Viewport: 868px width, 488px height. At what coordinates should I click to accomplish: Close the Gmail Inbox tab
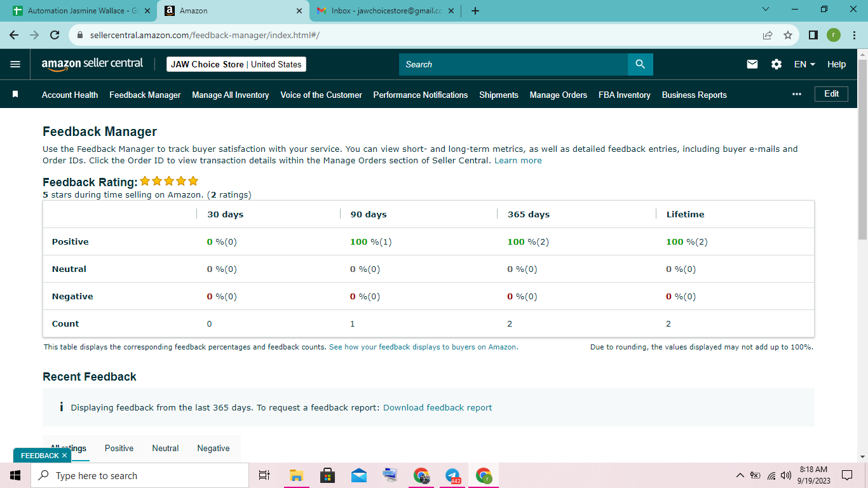pyautogui.click(x=451, y=11)
